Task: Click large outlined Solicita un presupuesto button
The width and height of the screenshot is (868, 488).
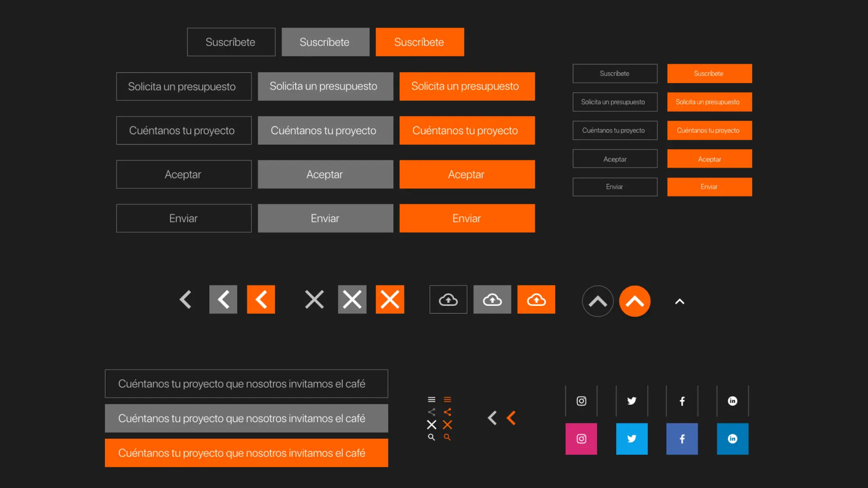Action: pos(184,86)
